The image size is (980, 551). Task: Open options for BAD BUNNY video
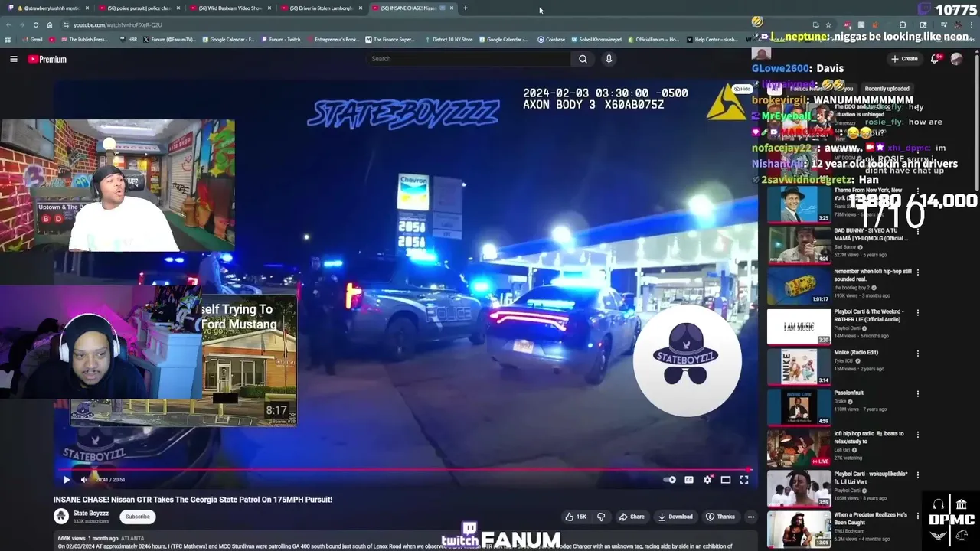(x=917, y=231)
